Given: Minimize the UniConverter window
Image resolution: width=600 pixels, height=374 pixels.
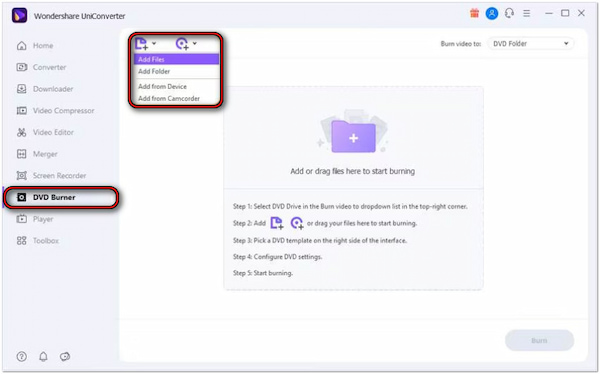Looking at the screenshot, I should 549,13.
